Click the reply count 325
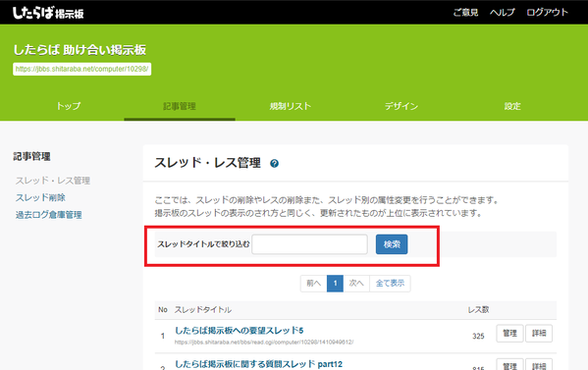The height and width of the screenshot is (370, 588). point(478,336)
